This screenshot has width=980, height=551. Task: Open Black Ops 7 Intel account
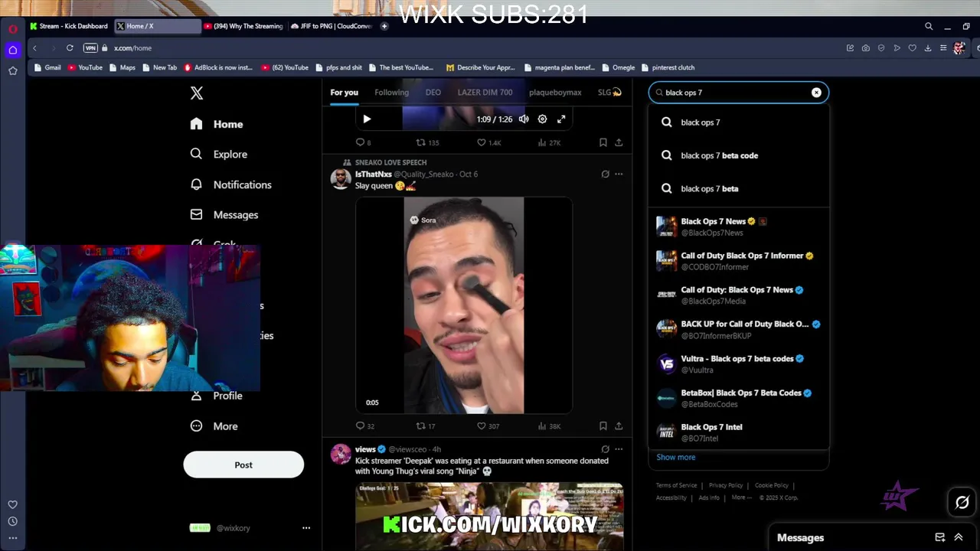(738, 432)
